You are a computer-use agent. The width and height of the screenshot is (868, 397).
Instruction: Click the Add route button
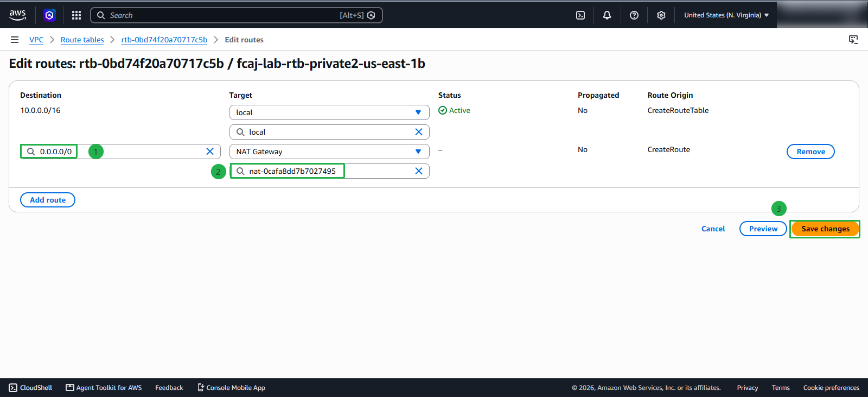tap(48, 200)
